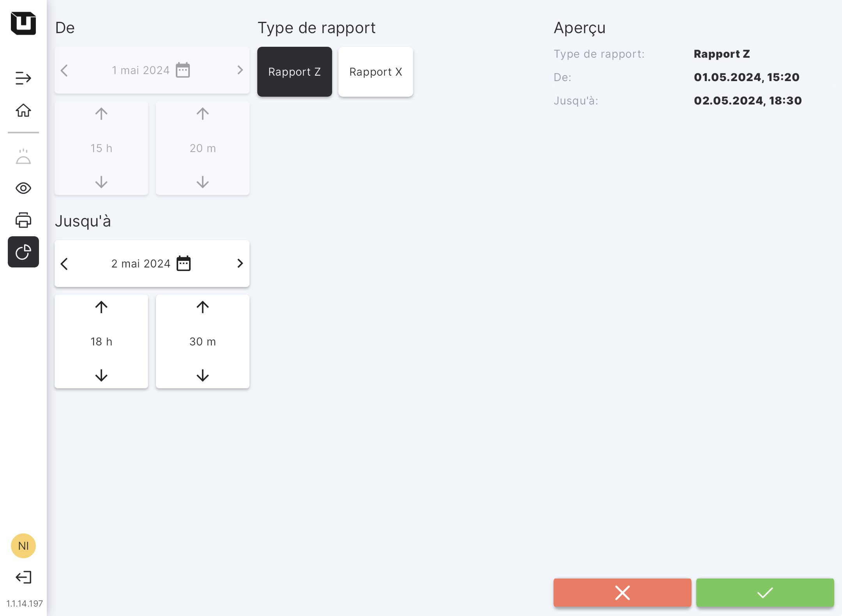Open calendar picker for 2 mai 2024
842x616 pixels.
click(184, 264)
